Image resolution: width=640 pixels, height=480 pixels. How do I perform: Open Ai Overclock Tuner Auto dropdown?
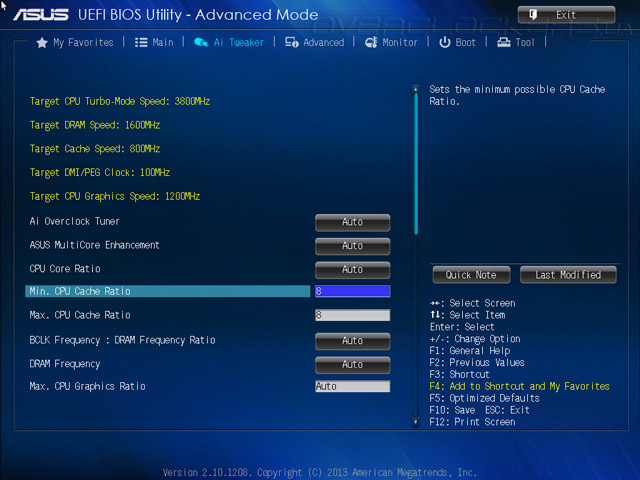point(352,222)
